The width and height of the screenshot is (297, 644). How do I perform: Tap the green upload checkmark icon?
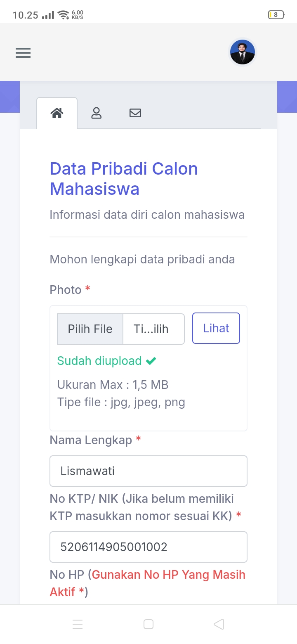[151, 361]
